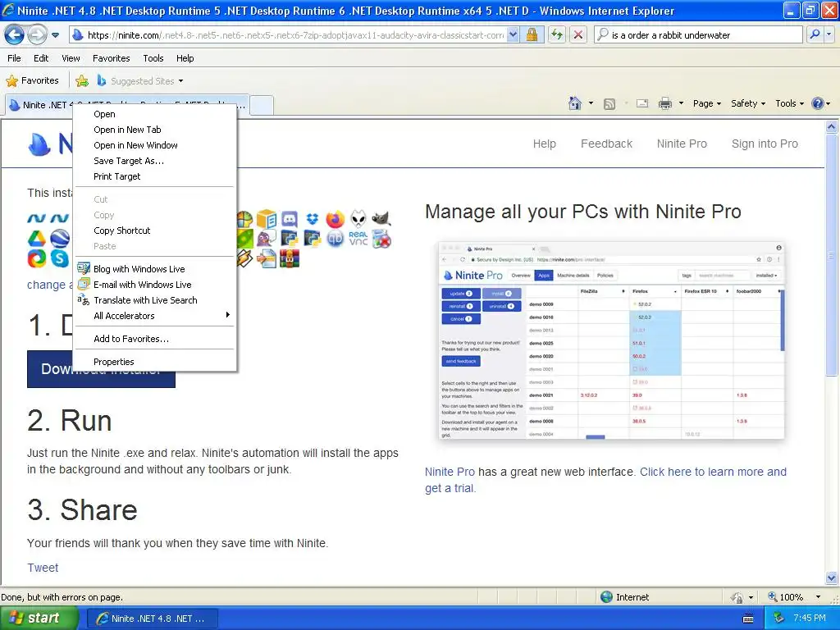Open Properties from context menu
The height and width of the screenshot is (630, 840).
pyautogui.click(x=154, y=362)
